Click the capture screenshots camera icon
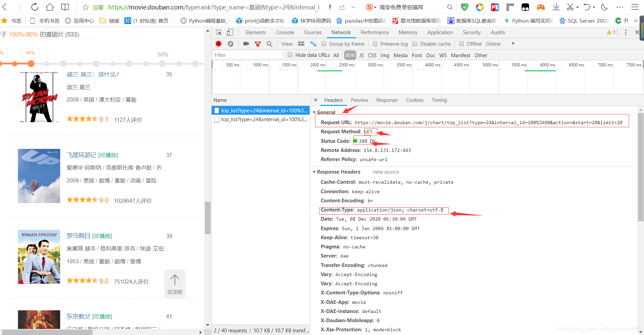Viewport: 644px width, 335px height. [246, 44]
